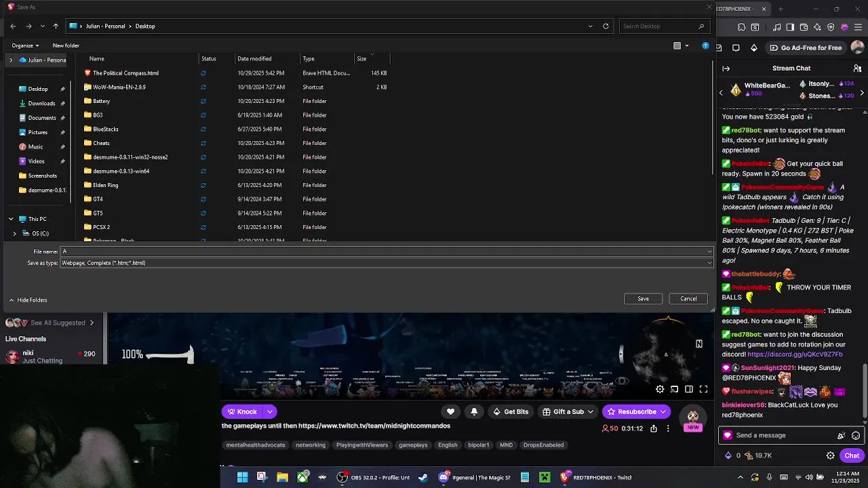The height and width of the screenshot is (488, 868).
Task: Toggle Brave sidebar panel icon
Action: coord(790,27)
